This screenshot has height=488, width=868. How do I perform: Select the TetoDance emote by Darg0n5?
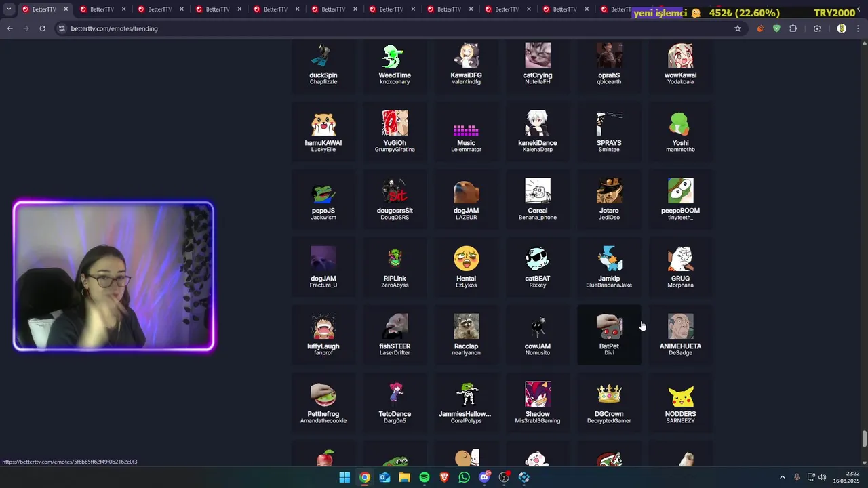click(x=395, y=403)
